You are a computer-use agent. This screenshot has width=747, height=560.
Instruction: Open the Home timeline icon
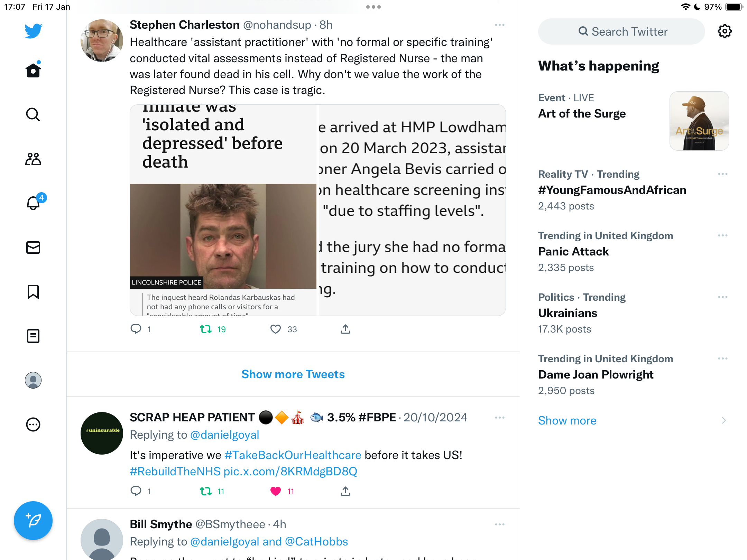tap(33, 70)
